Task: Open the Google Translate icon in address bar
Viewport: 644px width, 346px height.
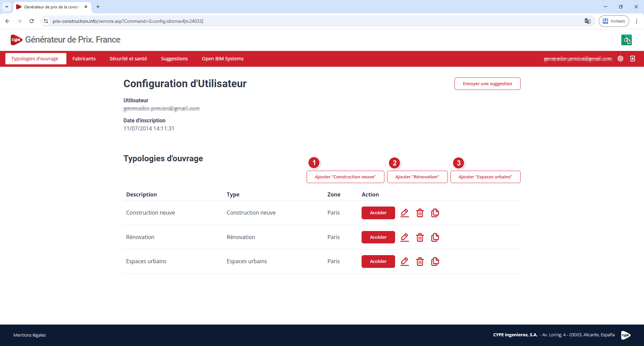Action: pos(587,21)
